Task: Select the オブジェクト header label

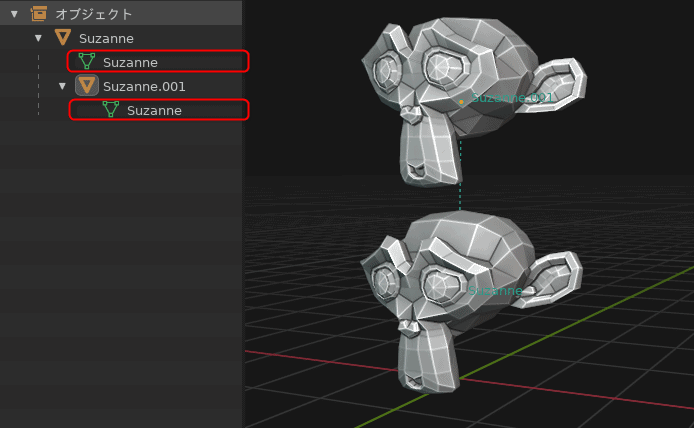Action: coord(94,14)
